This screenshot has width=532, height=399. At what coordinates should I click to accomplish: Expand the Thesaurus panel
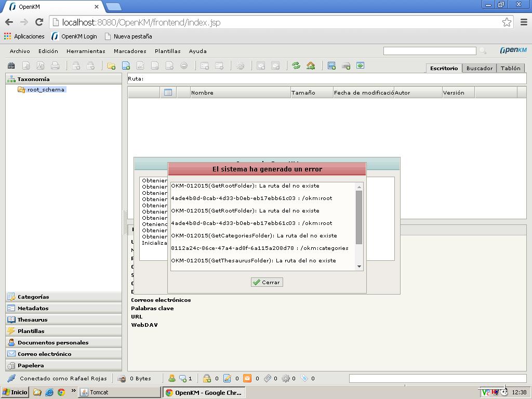coord(32,320)
